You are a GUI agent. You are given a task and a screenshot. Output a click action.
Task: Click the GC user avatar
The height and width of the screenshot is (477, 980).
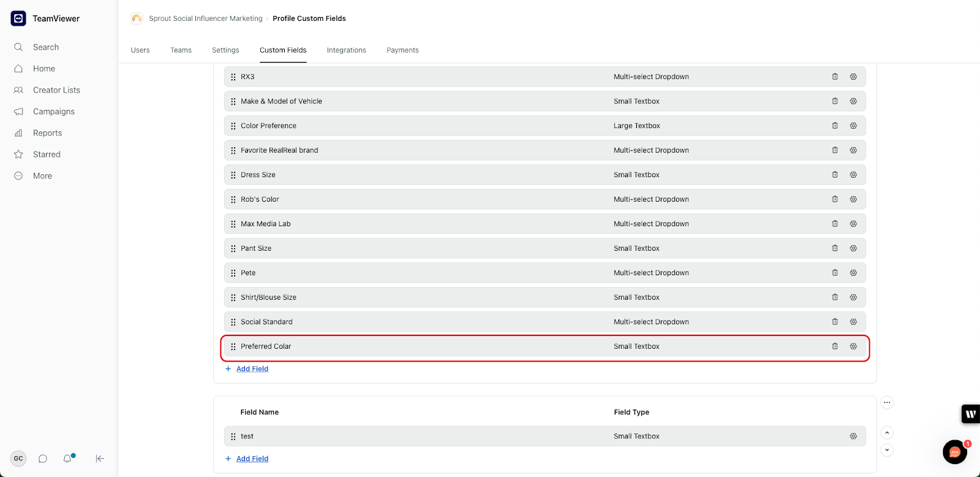tap(18, 459)
